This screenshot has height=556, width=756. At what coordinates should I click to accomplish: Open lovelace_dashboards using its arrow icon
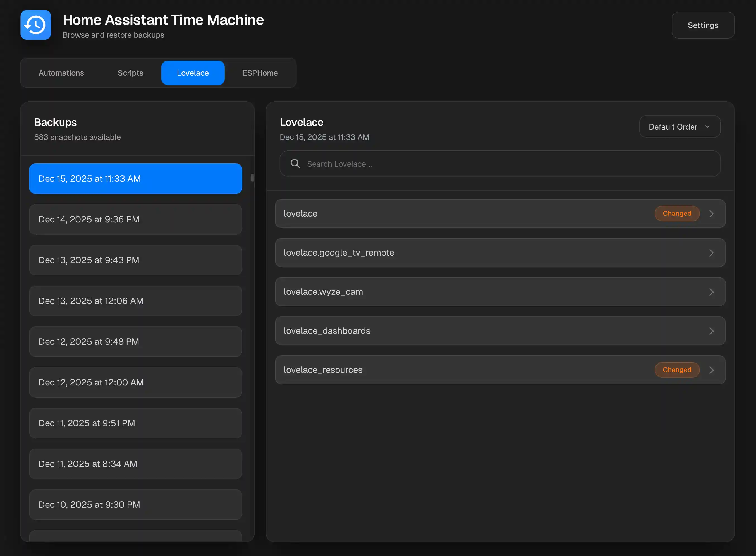pyautogui.click(x=712, y=331)
